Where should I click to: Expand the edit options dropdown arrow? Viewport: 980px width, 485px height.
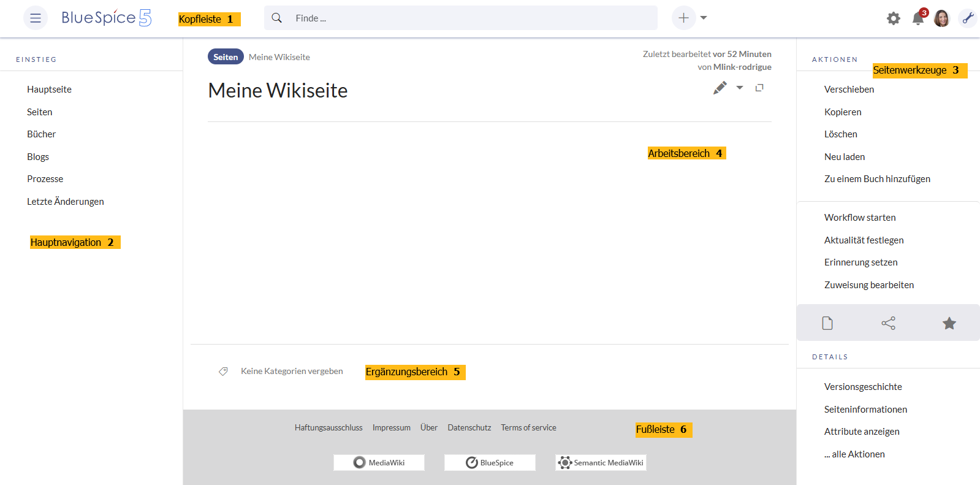pyautogui.click(x=740, y=88)
